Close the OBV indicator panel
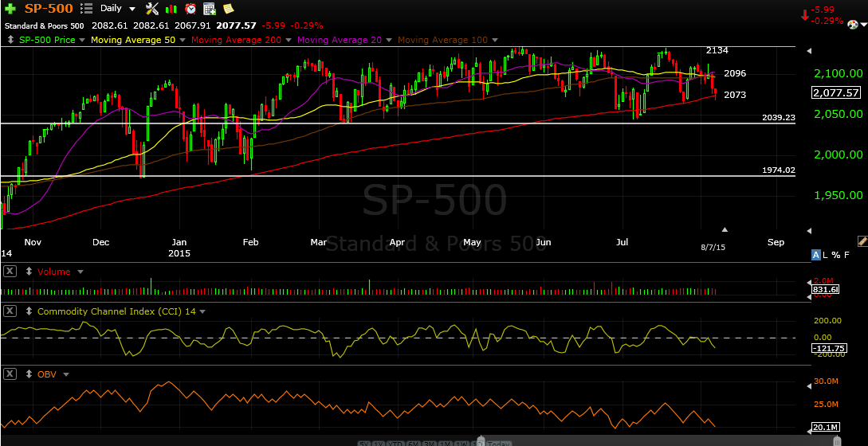868x446 pixels. [10, 374]
